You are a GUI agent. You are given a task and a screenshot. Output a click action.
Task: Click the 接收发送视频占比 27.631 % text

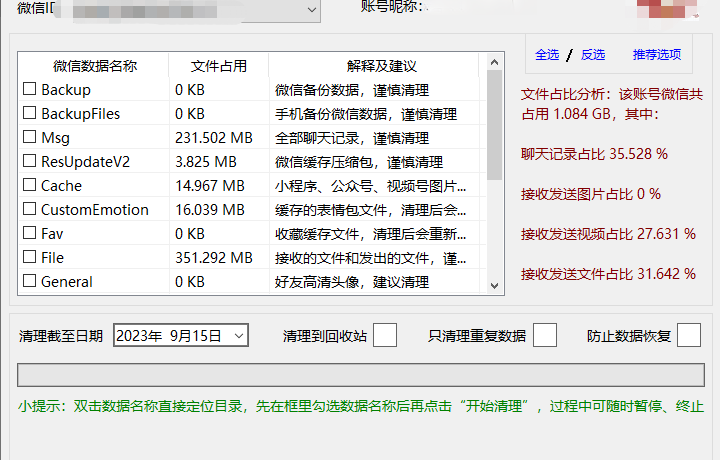[x=608, y=234]
